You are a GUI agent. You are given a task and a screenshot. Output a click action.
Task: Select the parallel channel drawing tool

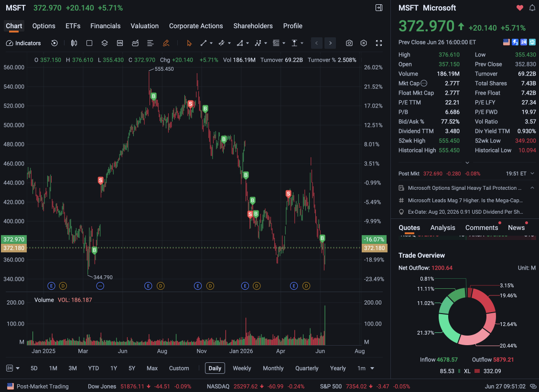click(x=222, y=43)
